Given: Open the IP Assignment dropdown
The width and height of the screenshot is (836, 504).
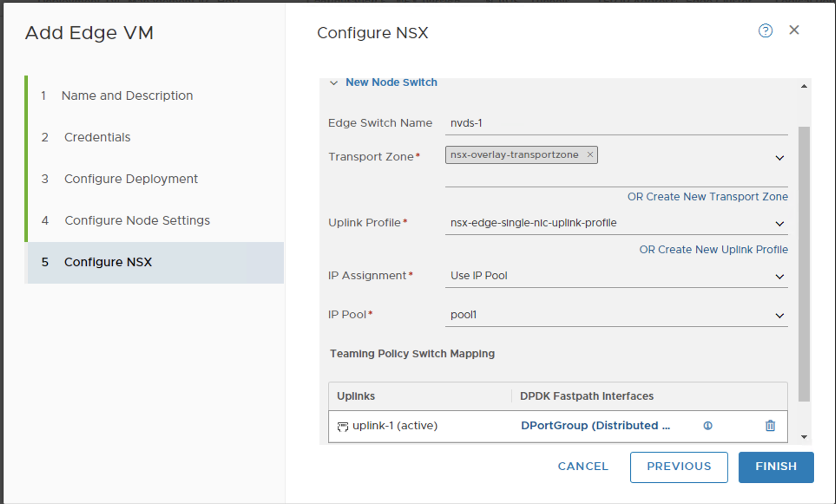Looking at the screenshot, I should 780,277.
